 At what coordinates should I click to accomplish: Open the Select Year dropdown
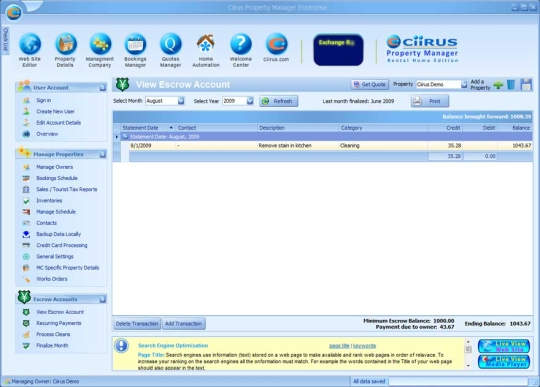[250, 101]
